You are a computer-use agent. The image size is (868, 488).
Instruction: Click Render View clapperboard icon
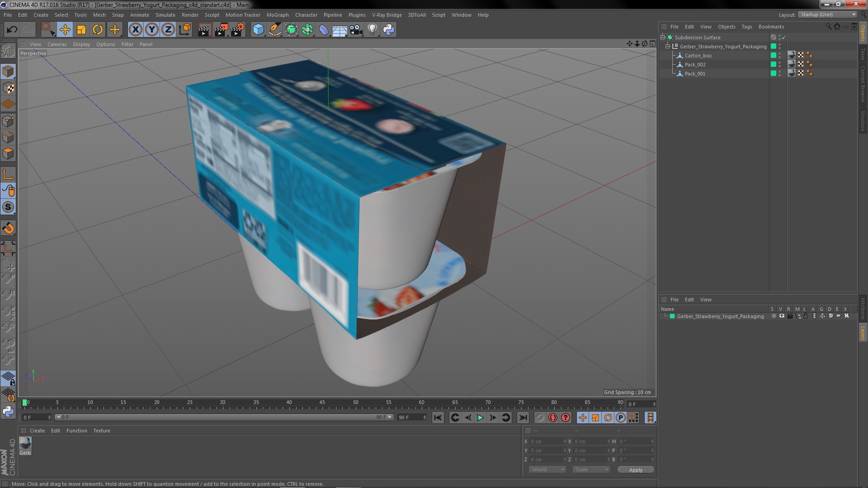(x=204, y=30)
